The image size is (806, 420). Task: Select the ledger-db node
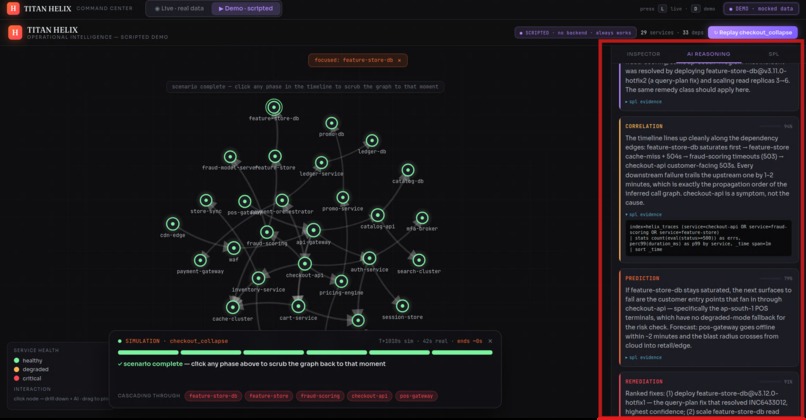(372, 140)
